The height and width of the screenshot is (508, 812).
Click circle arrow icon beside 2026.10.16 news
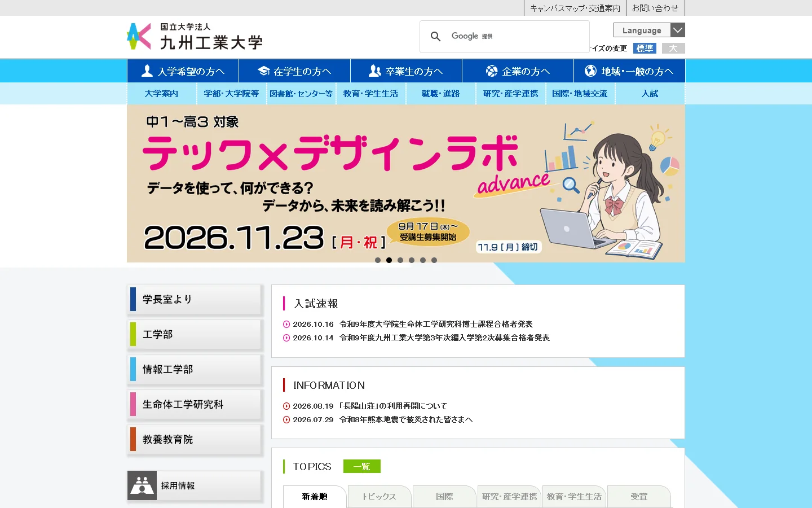pyautogui.click(x=286, y=325)
